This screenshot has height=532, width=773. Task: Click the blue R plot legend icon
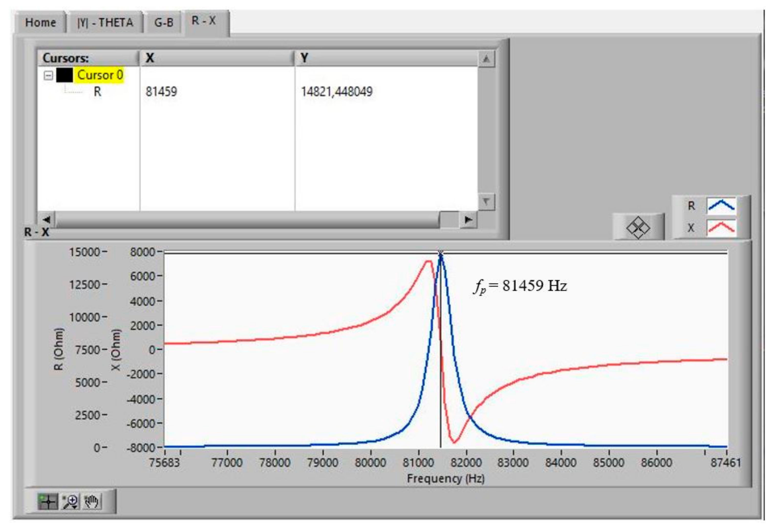click(721, 206)
